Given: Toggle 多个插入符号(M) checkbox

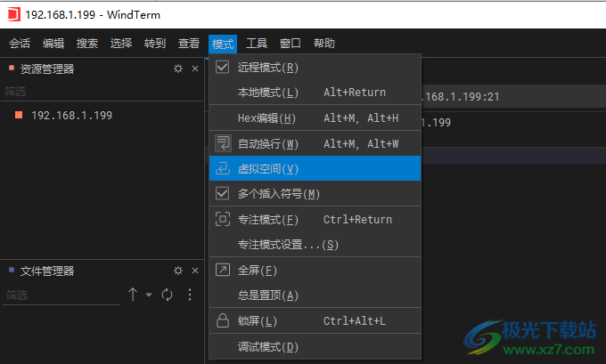Looking at the screenshot, I should coord(222,193).
